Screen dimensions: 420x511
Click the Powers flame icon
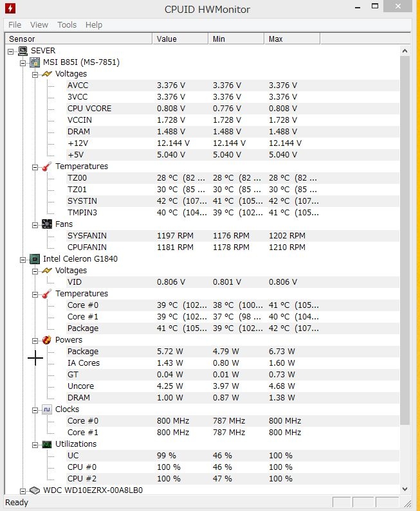click(x=47, y=340)
